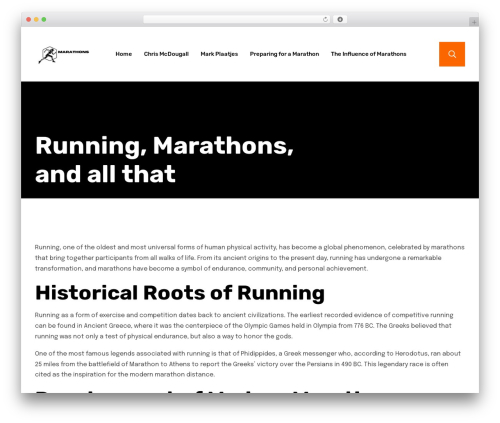Navigate to The Influence of Marathons

coord(368,54)
